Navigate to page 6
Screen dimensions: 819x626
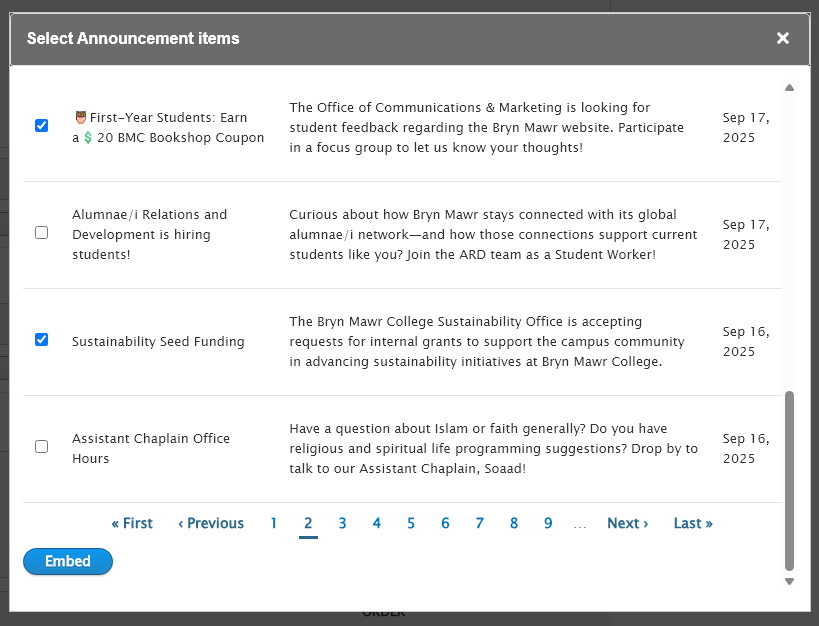point(445,523)
